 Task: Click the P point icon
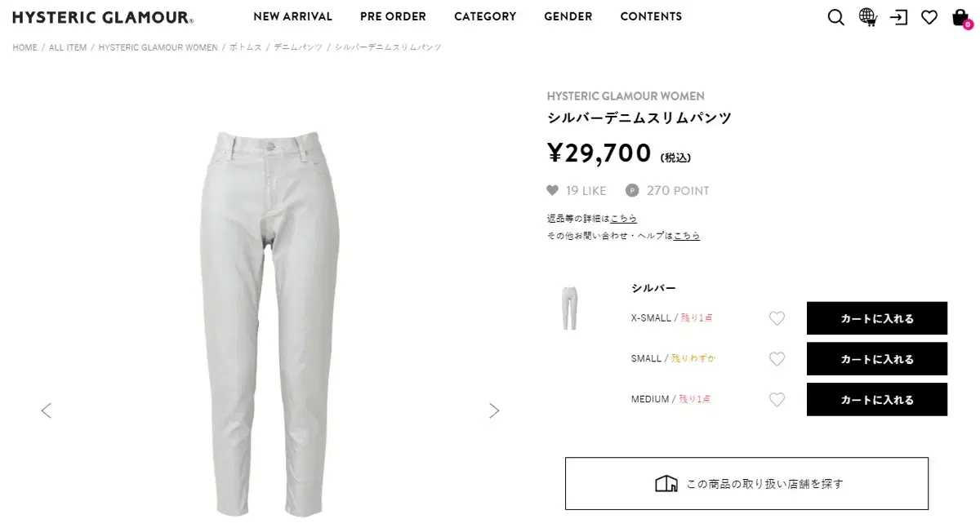click(631, 190)
